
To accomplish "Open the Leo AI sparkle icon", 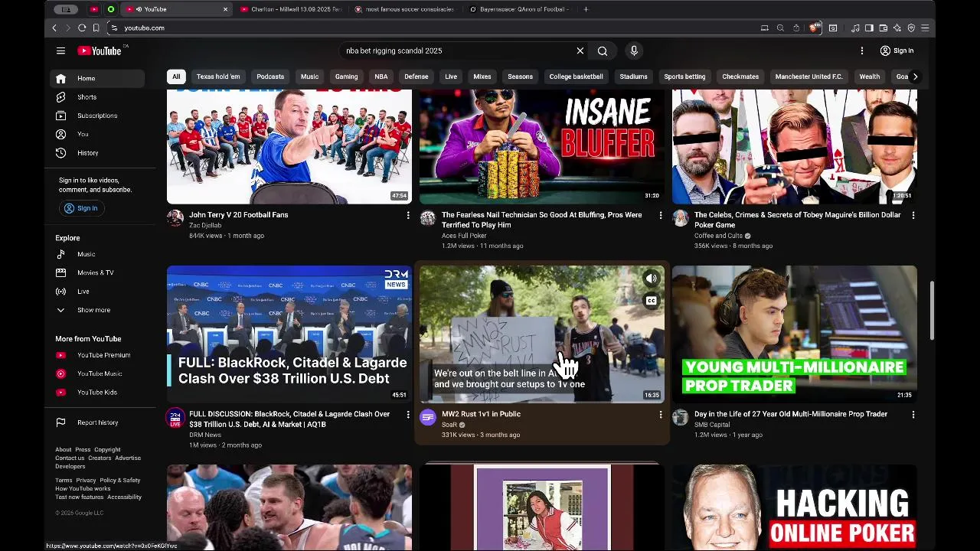I will (x=897, y=28).
